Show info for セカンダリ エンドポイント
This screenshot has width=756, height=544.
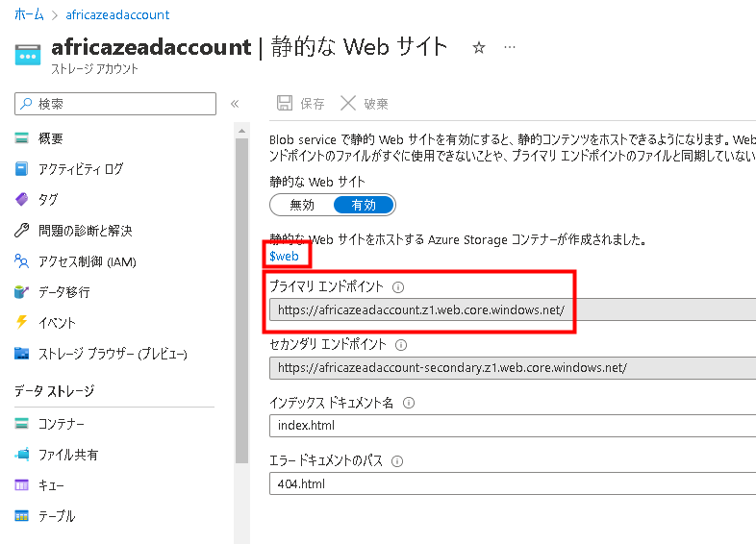[401, 345]
